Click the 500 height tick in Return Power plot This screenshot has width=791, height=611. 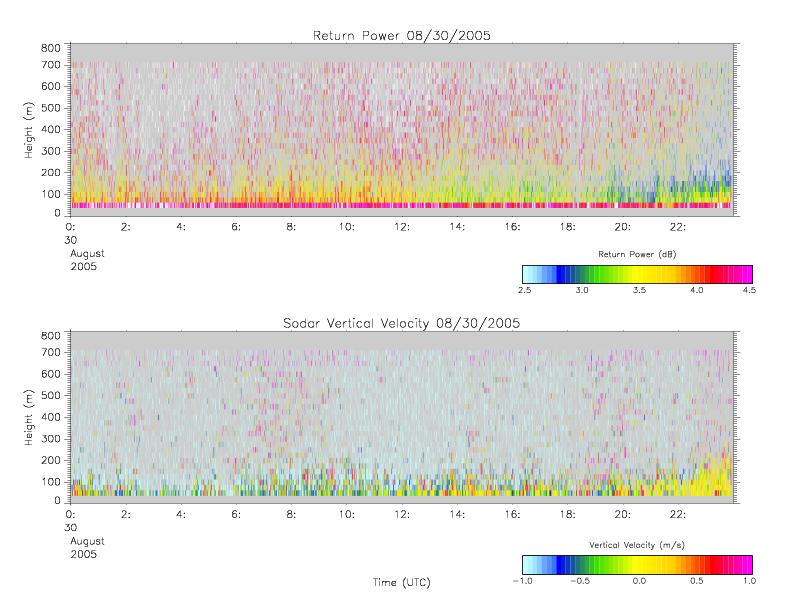(50, 108)
